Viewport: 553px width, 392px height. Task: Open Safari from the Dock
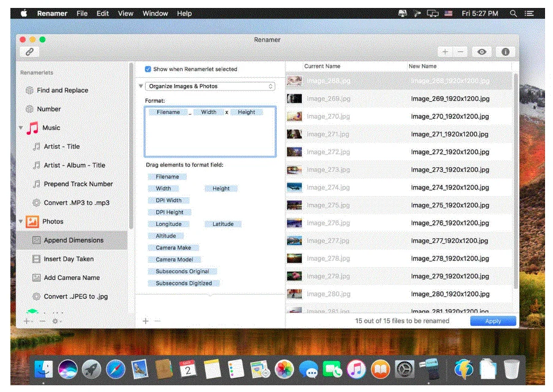click(x=115, y=369)
